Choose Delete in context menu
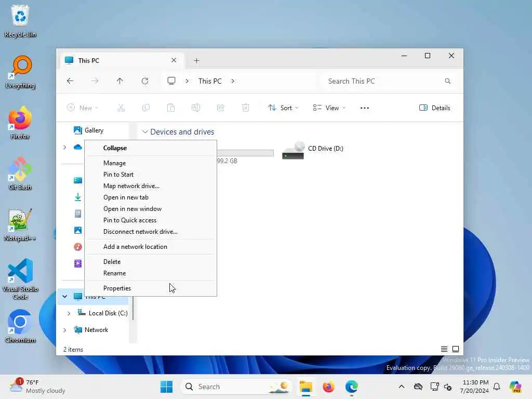This screenshot has width=532, height=399. tap(151, 262)
